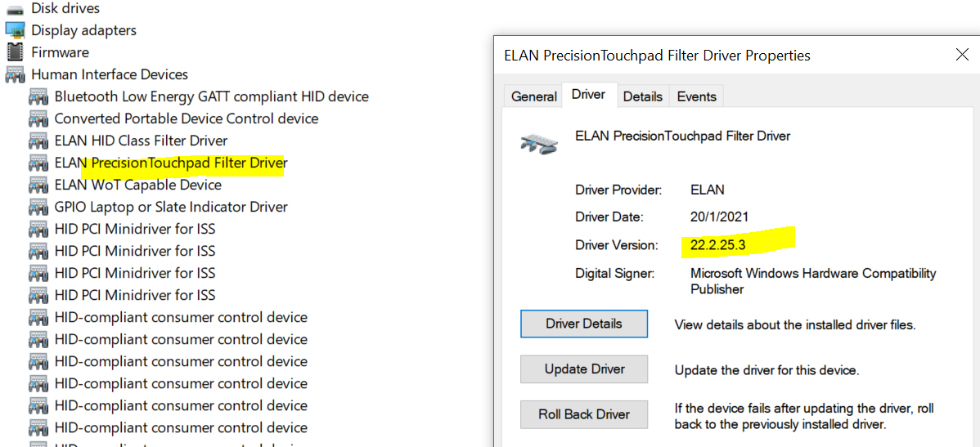Screen dimensions: 980x447
Task: Click the Human Interface Devices category icon
Action: pos(15,74)
